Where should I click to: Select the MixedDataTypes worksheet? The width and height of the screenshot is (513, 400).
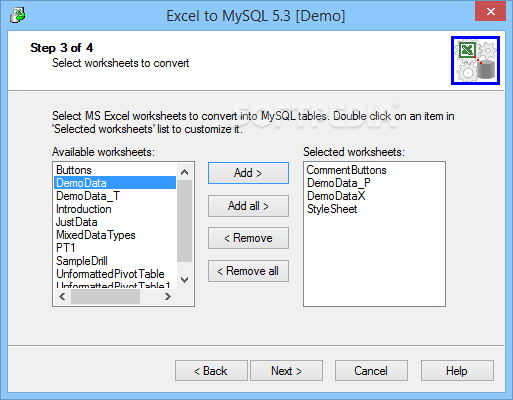[115, 235]
